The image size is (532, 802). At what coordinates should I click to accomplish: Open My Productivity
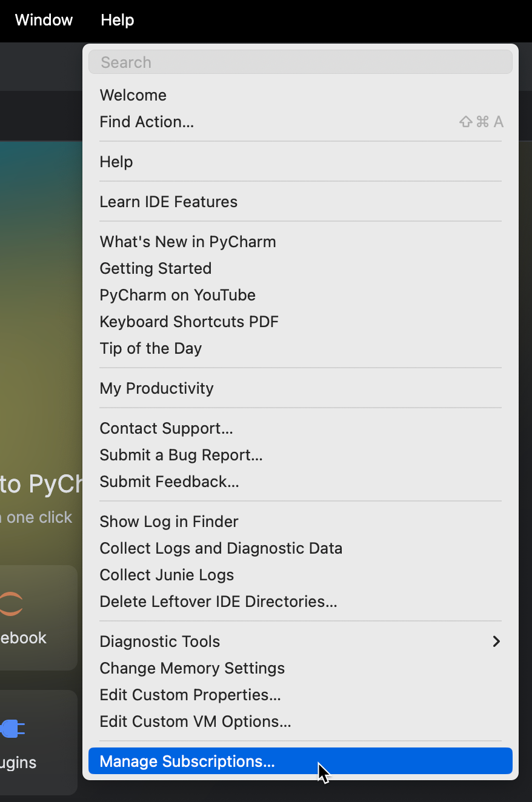coord(156,388)
